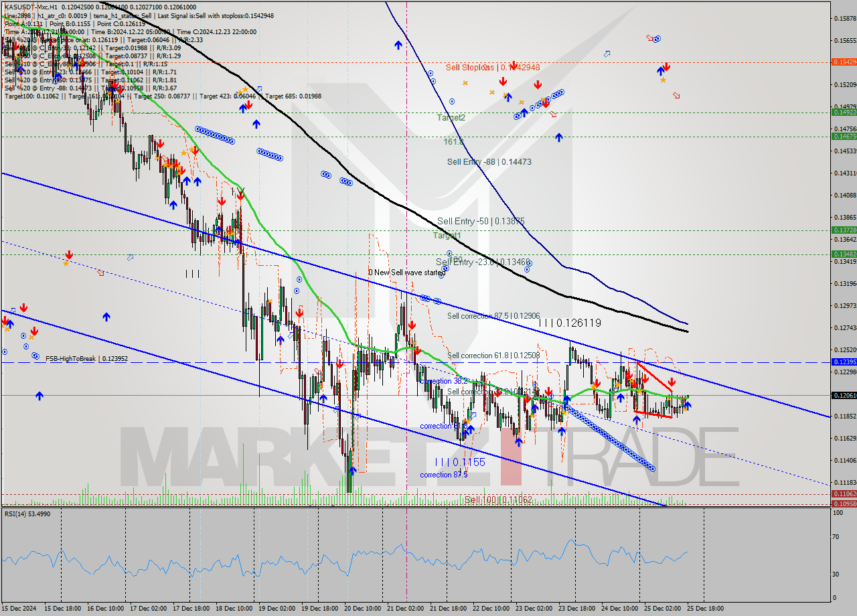Click the green 0.13482 price tag

844,254
